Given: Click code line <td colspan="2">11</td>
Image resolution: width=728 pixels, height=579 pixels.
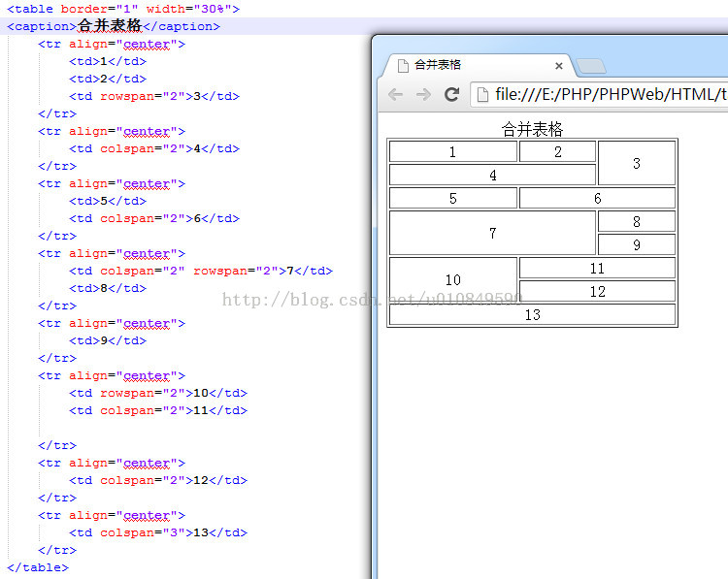Looking at the screenshot, I should click(158, 410).
